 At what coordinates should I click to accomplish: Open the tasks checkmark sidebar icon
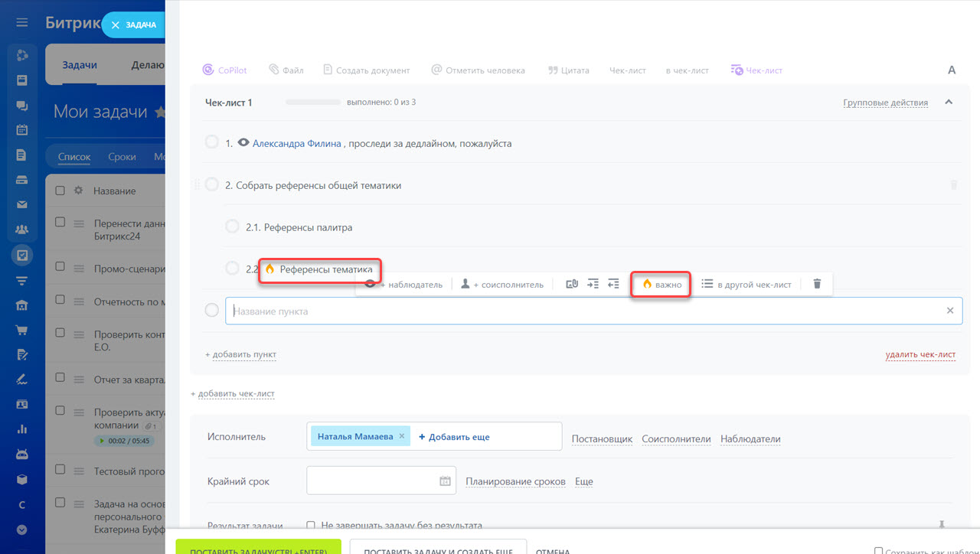pos(22,256)
